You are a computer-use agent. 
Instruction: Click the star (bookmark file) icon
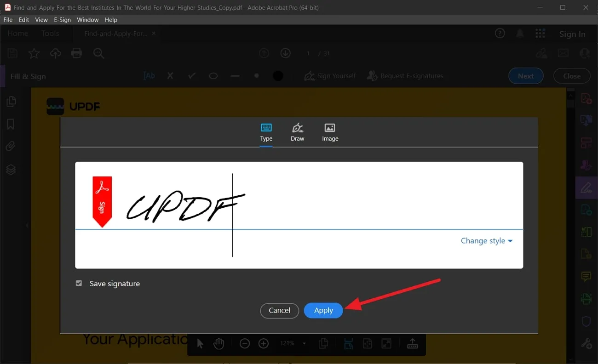34,53
